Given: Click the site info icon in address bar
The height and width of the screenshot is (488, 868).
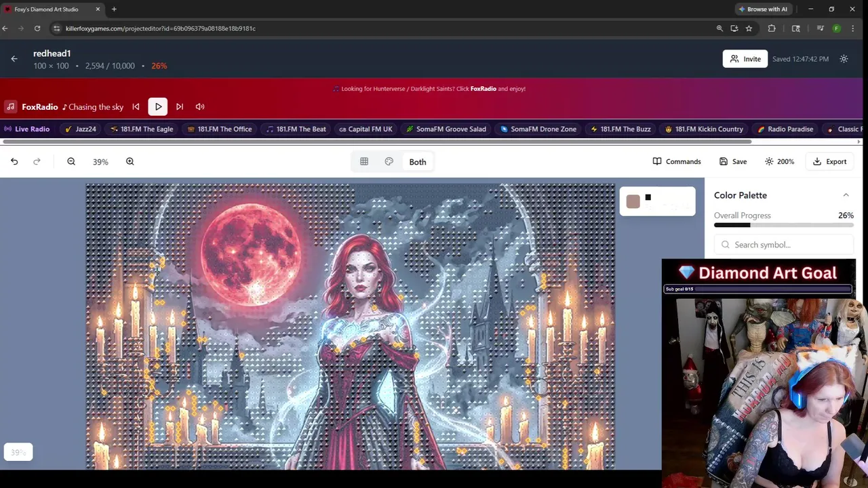Looking at the screenshot, I should click(x=57, y=28).
